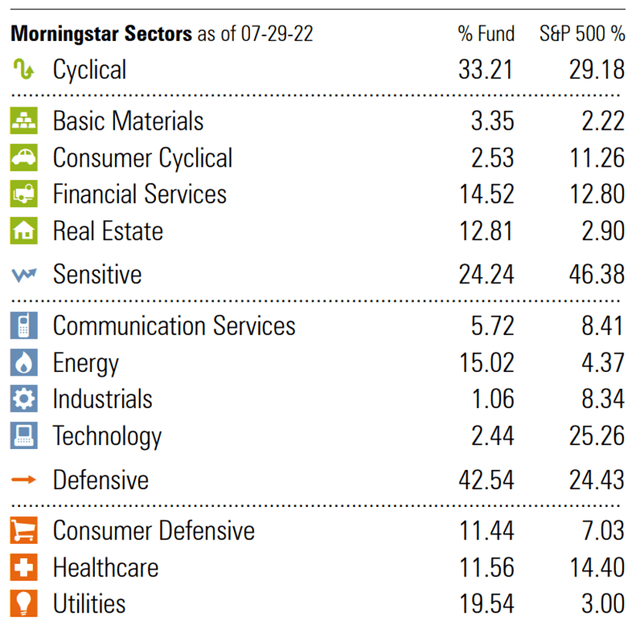Click the Consumer Cyclical car icon
This screenshot has height=625, width=640.
(x=24, y=157)
